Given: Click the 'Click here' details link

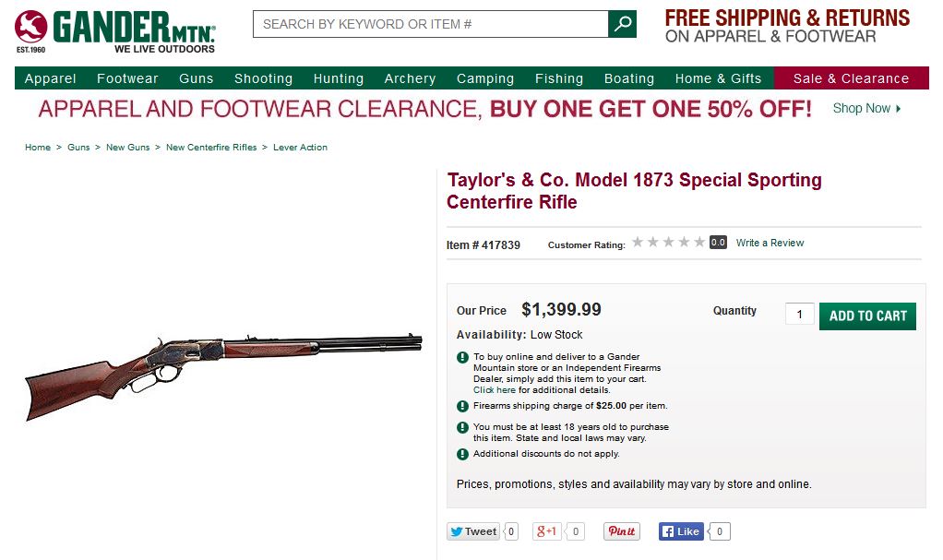Looking at the screenshot, I should pyautogui.click(x=495, y=390).
